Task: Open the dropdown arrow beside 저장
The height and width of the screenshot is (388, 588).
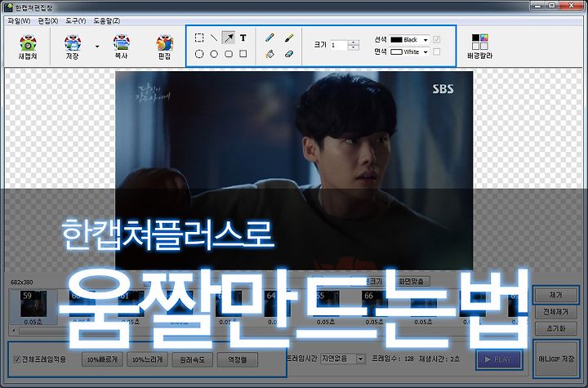Action: tap(97, 47)
